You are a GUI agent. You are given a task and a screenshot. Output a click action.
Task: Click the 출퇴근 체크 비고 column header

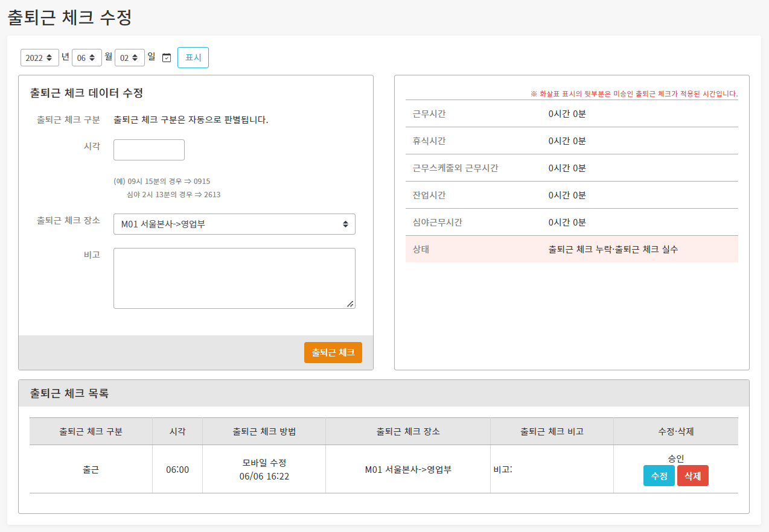[552, 432]
